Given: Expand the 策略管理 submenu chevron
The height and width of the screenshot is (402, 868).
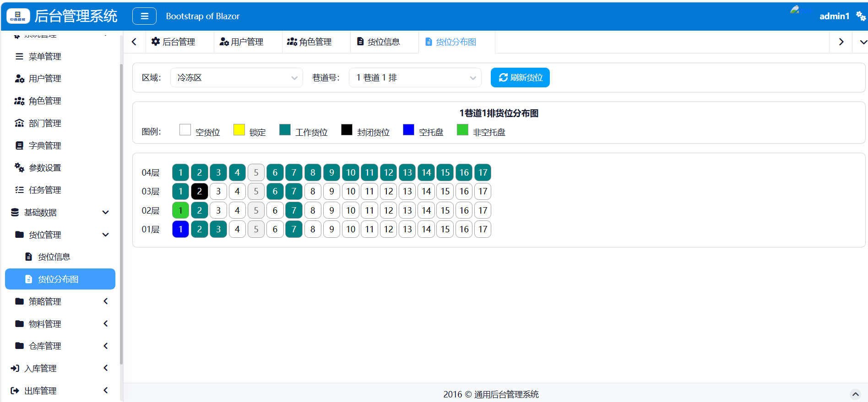Looking at the screenshot, I should tap(106, 301).
